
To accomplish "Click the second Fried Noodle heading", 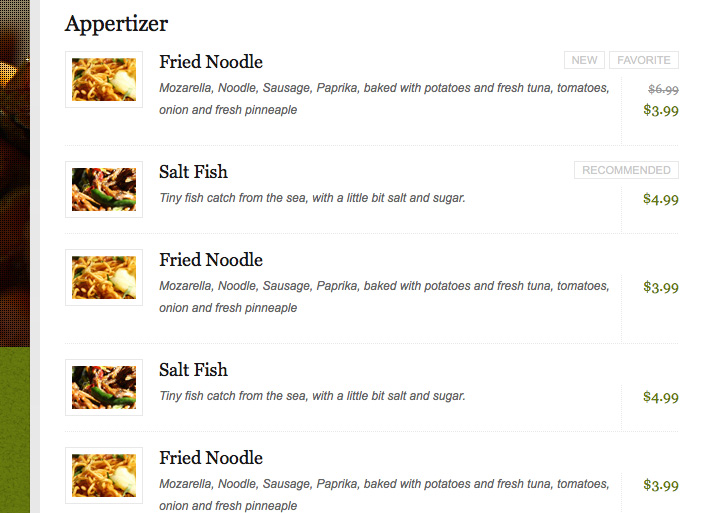I will tap(211, 260).
